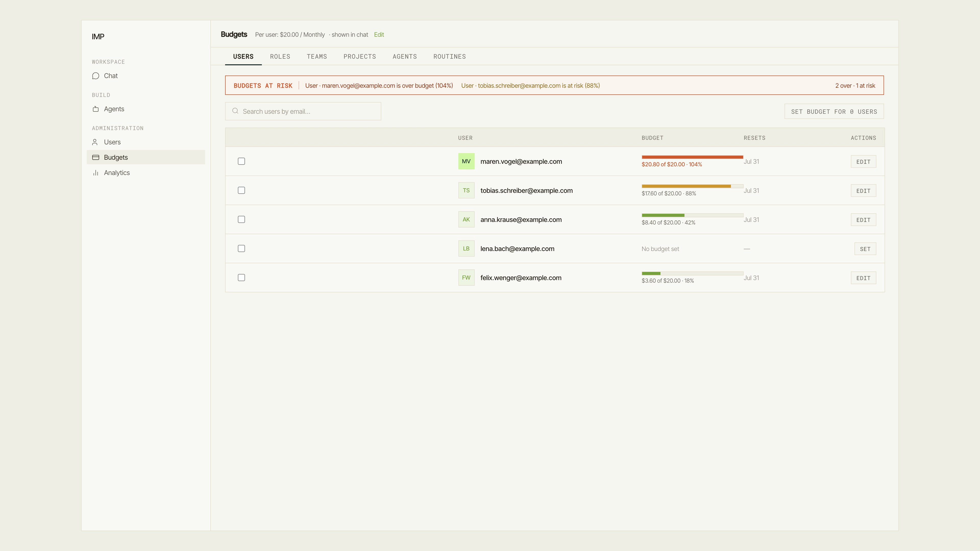Image resolution: width=980 pixels, height=551 pixels.
Task: Select the checkbox for tobias.schreiber@example.com
Action: tap(241, 190)
